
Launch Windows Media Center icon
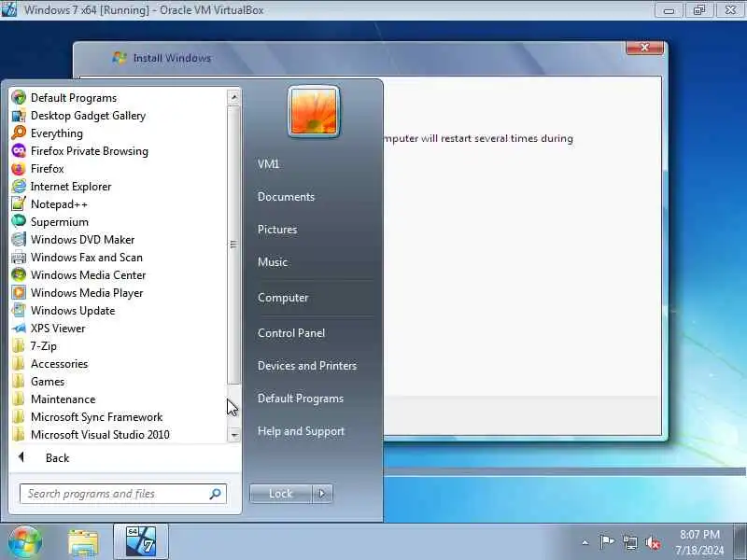click(x=19, y=274)
